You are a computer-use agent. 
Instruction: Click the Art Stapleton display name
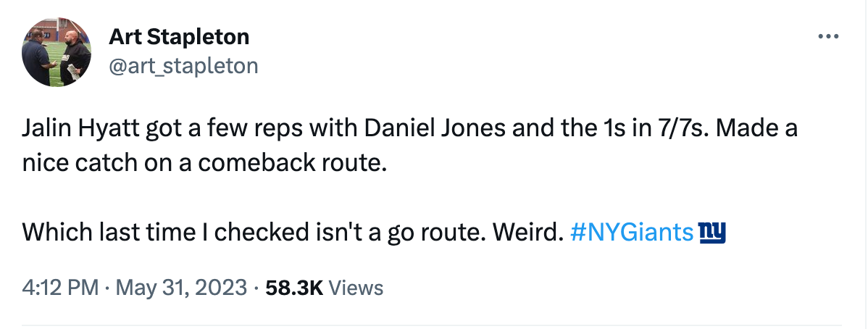pos(179,36)
